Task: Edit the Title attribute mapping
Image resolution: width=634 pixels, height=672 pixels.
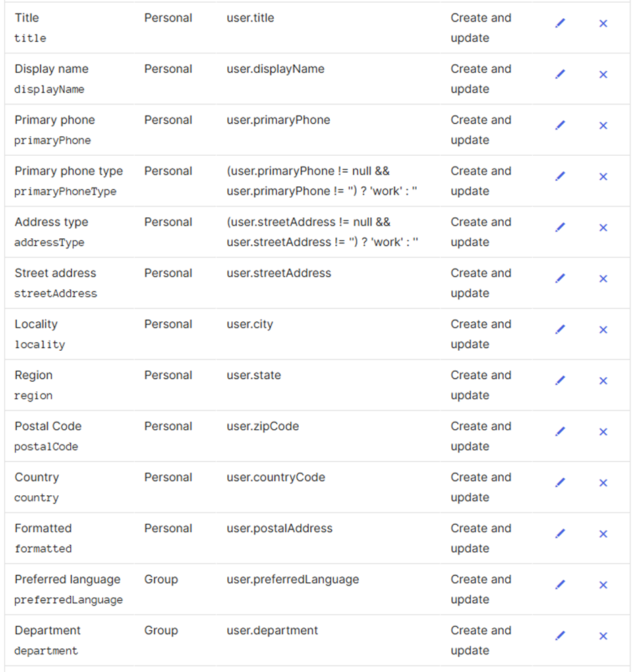Action: tap(560, 23)
